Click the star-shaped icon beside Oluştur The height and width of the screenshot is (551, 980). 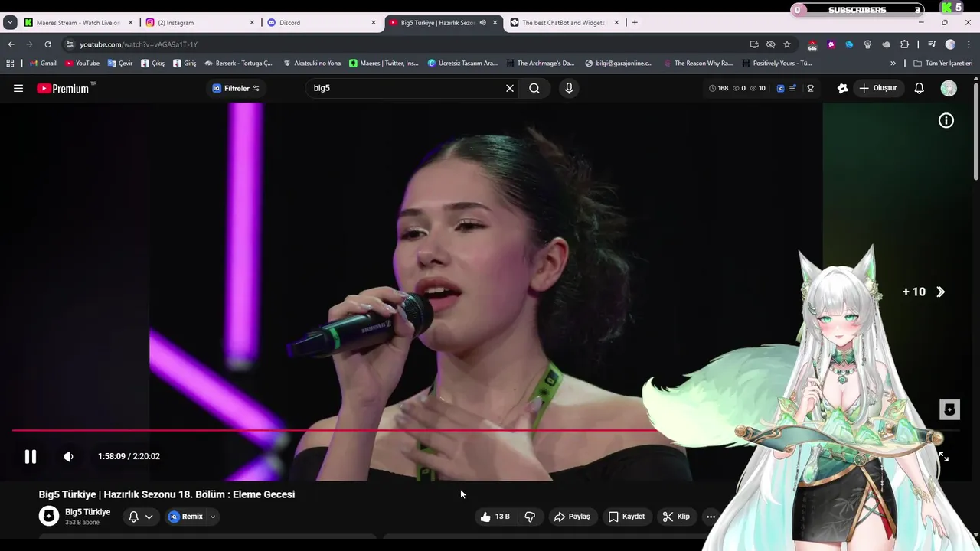coord(843,88)
